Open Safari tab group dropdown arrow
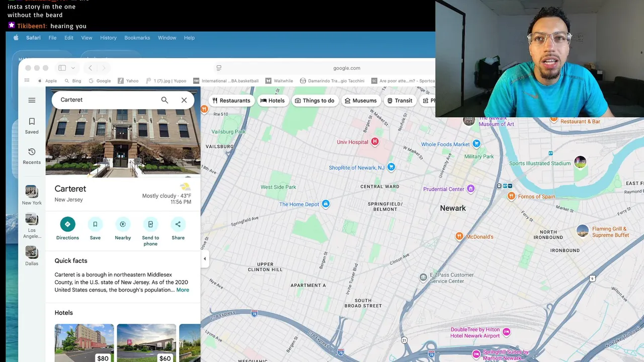 pyautogui.click(x=73, y=68)
